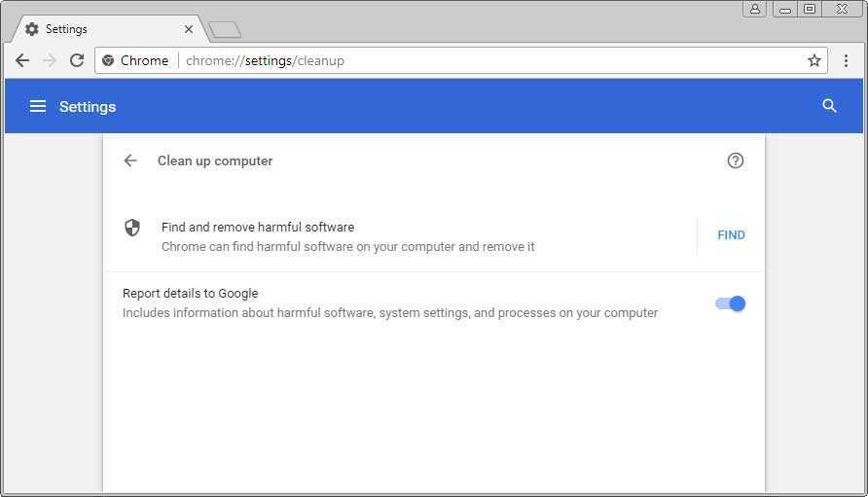The height and width of the screenshot is (497, 868).
Task: View site information next to Chrome label
Action: (x=108, y=60)
